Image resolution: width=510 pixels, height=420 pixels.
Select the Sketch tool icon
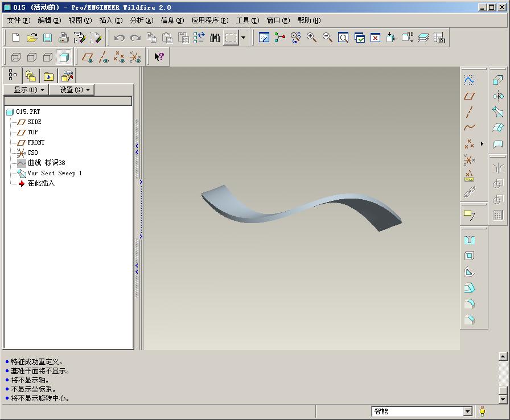[x=469, y=80]
